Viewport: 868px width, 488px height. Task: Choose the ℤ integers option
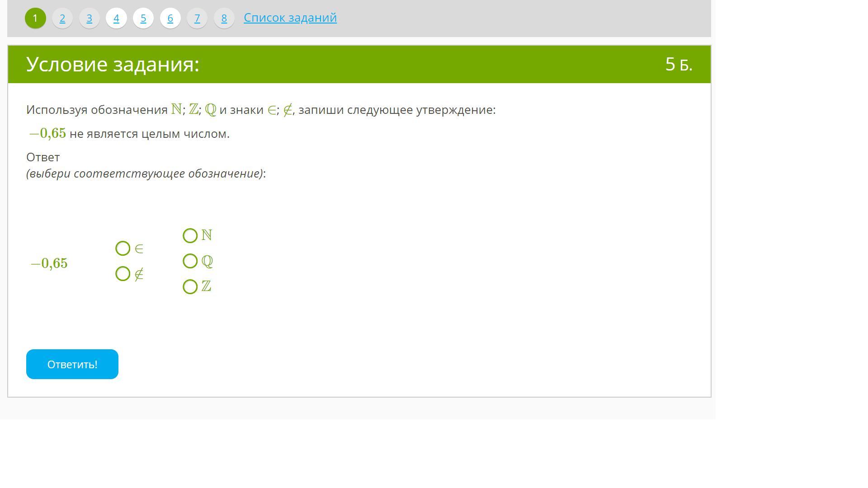click(190, 286)
